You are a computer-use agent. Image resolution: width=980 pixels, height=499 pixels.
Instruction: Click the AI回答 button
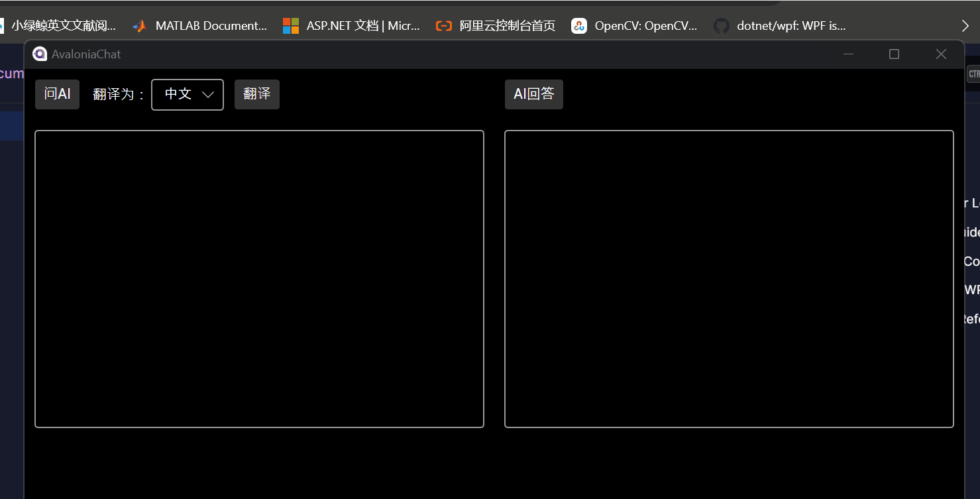click(x=534, y=94)
